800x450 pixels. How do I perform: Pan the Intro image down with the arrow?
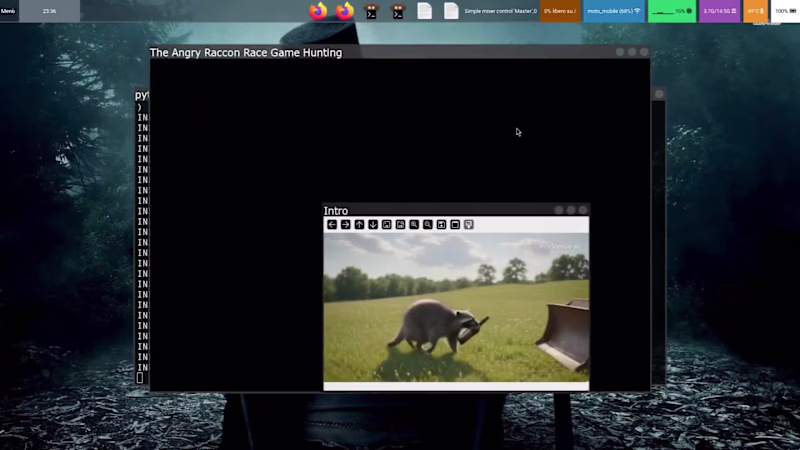[x=373, y=224]
